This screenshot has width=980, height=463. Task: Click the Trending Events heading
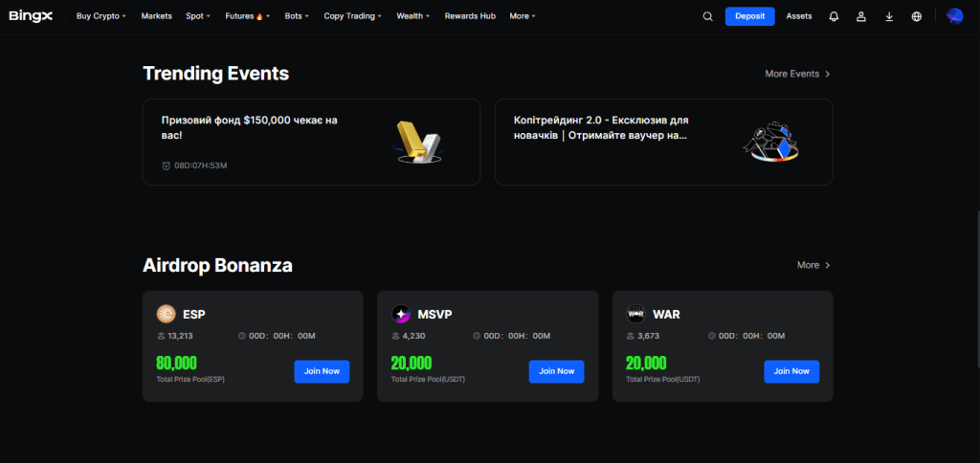click(216, 74)
